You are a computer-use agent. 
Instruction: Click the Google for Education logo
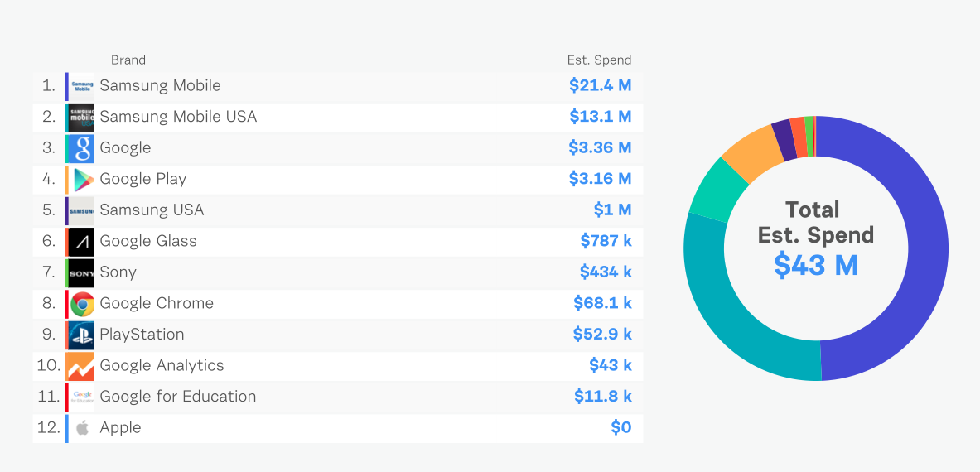click(82, 397)
